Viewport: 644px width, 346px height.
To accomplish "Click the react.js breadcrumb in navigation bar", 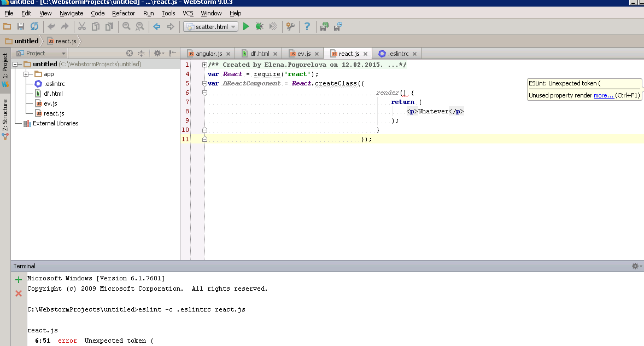I will coord(62,41).
